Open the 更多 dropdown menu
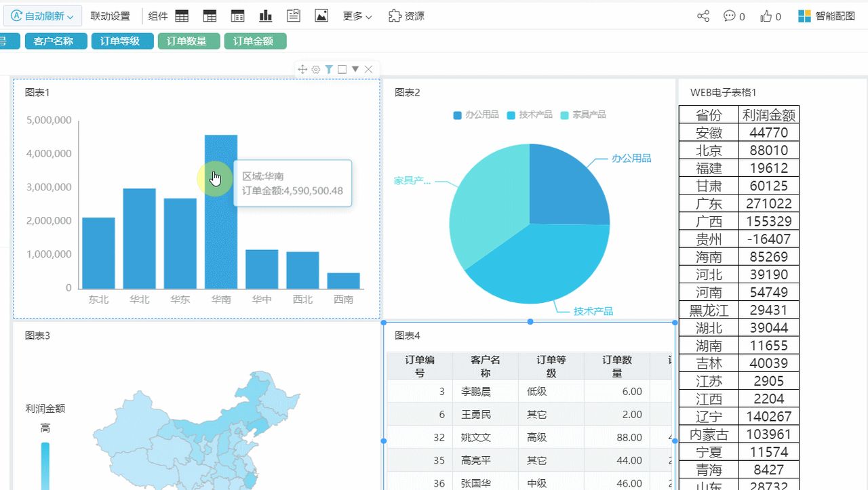Image resolution: width=868 pixels, height=490 pixels. (x=357, y=15)
